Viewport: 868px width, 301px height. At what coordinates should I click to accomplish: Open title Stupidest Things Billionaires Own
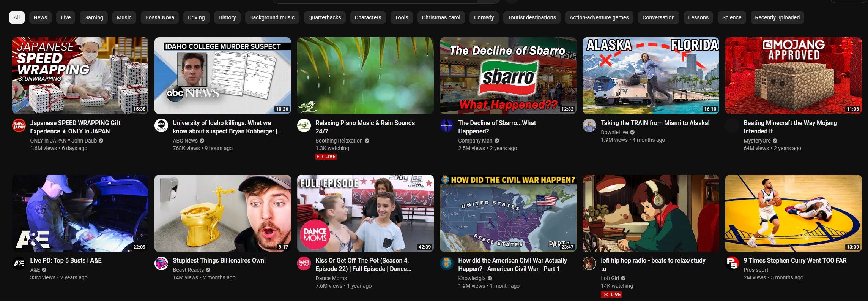[219, 260]
